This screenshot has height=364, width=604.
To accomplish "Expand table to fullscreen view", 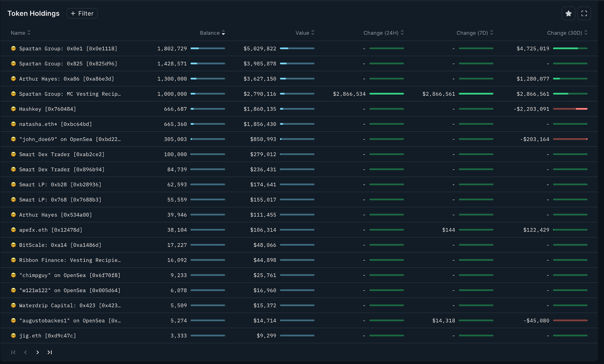I will pyautogui.click(x=584, y=14).
